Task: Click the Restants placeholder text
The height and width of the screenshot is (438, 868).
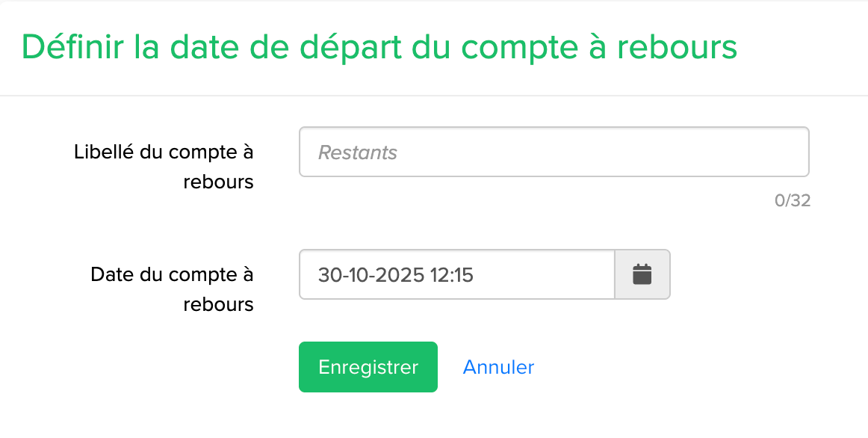Action: (x=358, y=152)
